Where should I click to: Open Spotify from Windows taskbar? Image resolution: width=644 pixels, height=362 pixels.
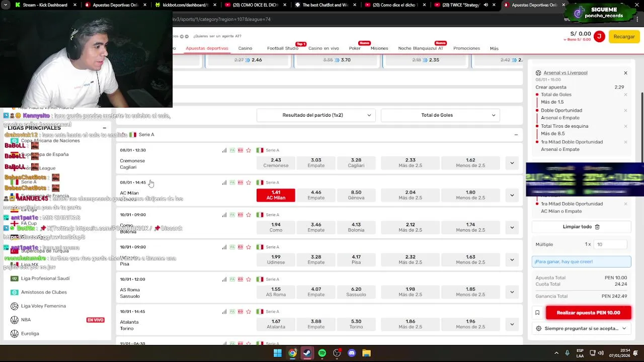click(x=322, y=353)
